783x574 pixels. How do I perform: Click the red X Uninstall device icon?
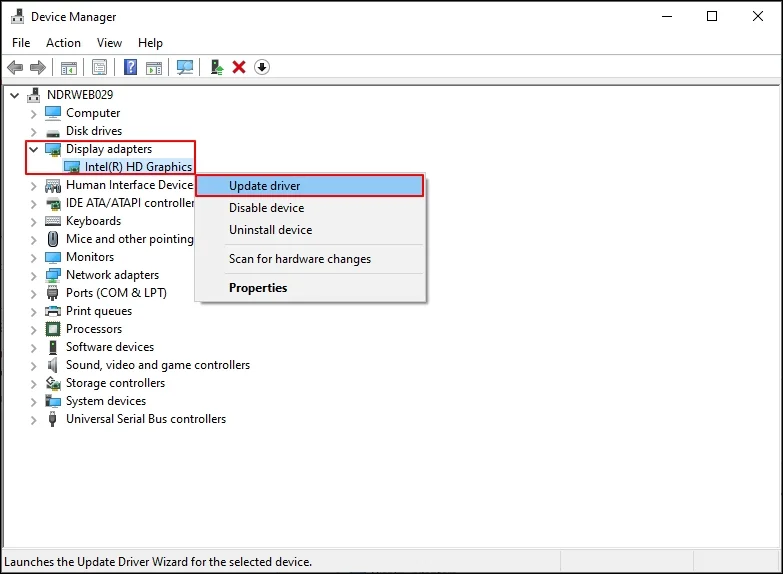[239, 67]
